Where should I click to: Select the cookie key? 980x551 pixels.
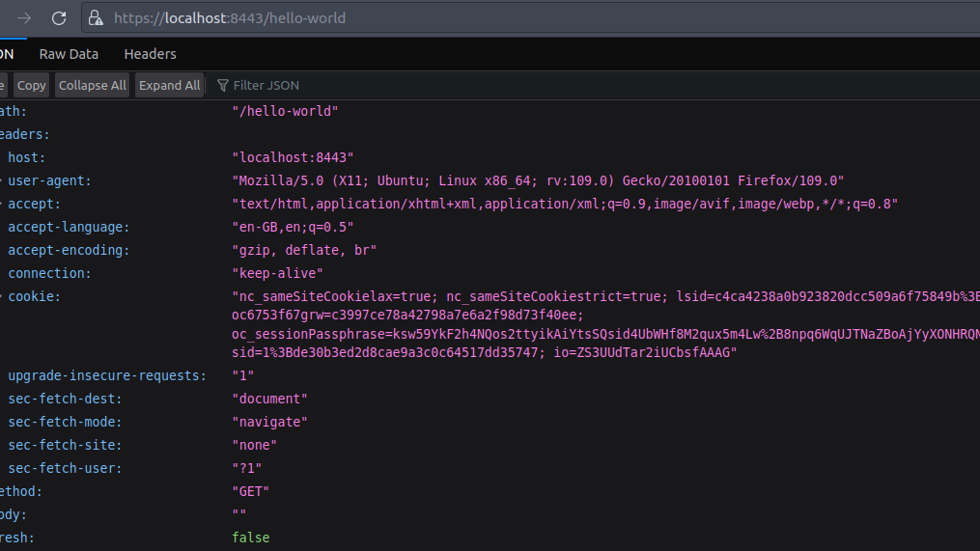pyautogui.click(x=35, y=296)
